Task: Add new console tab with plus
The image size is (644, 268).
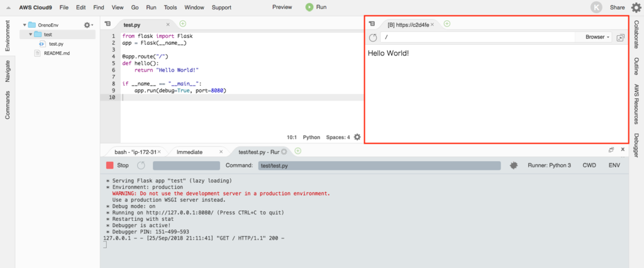Action: tap(297, 151)
